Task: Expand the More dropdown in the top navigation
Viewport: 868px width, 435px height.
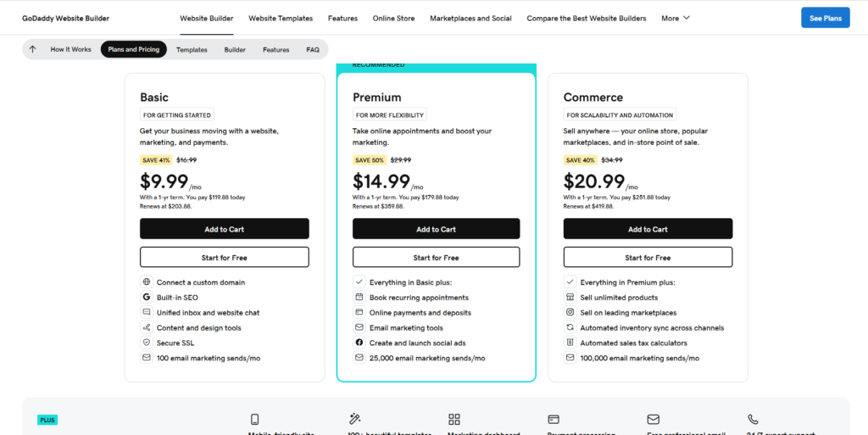Action: point(676,18)
